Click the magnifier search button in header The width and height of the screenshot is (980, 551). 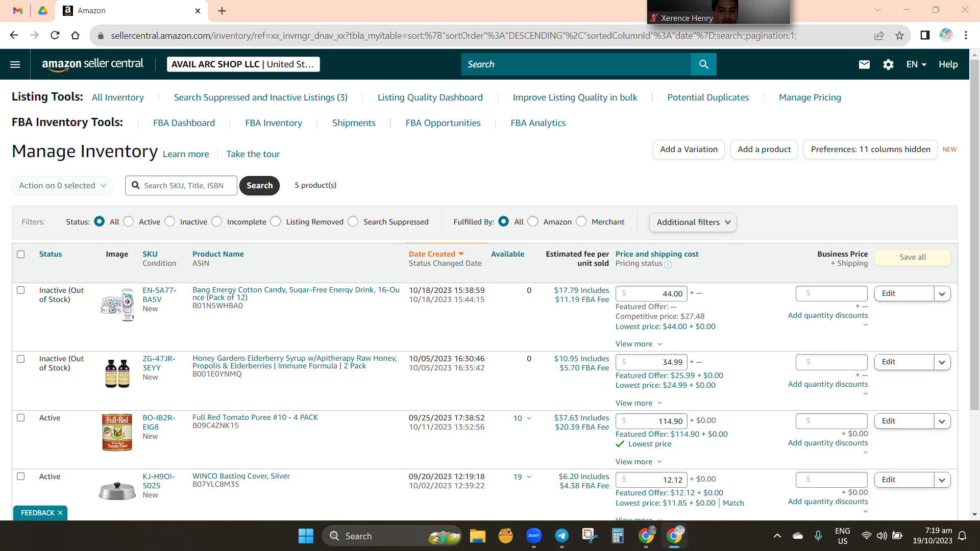tap(704, 64)
